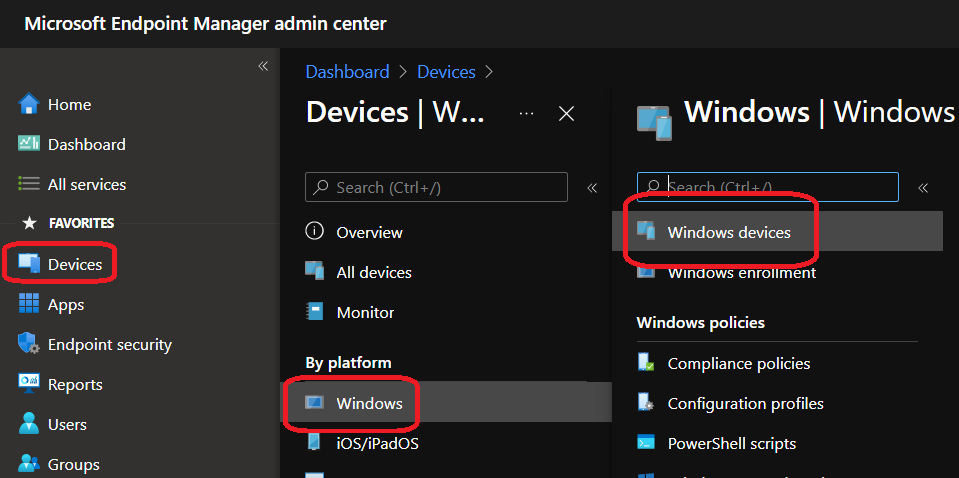The width and height of the screenshot is (959, 478).
Task: Click the All services list icon
Action: [29, 184]
